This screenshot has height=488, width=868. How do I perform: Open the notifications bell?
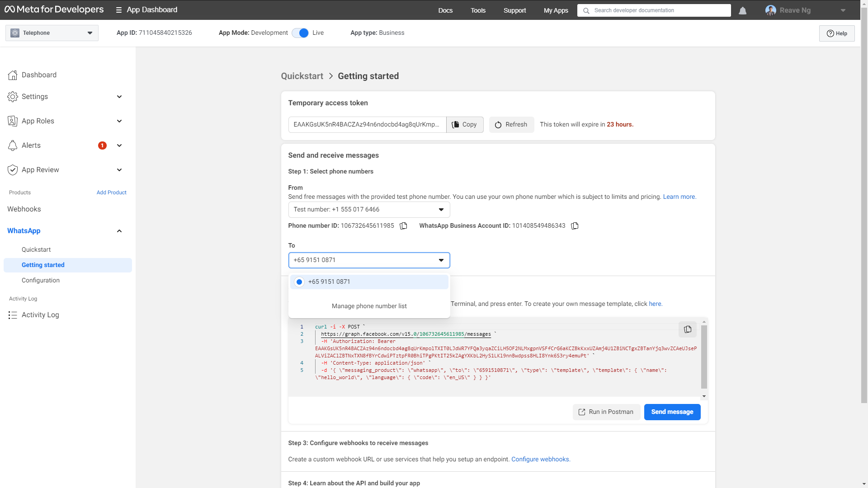click(742, 10)
